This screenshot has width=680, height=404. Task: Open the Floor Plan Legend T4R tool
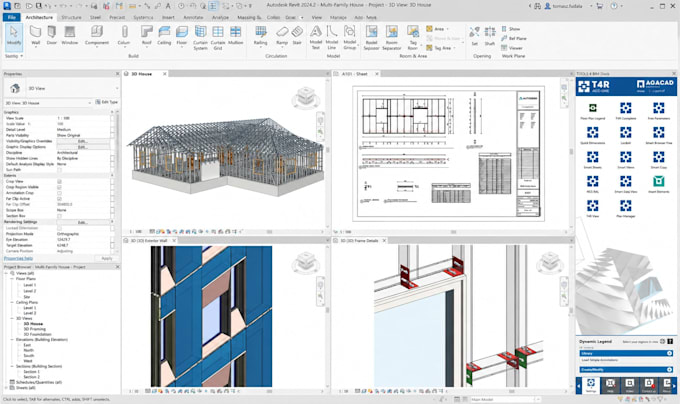coord(592,111)
